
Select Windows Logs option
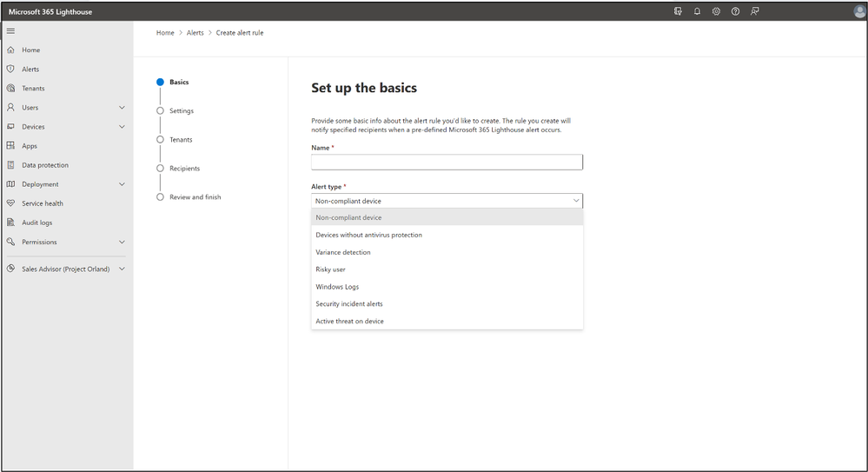click(x=447, y=286)
